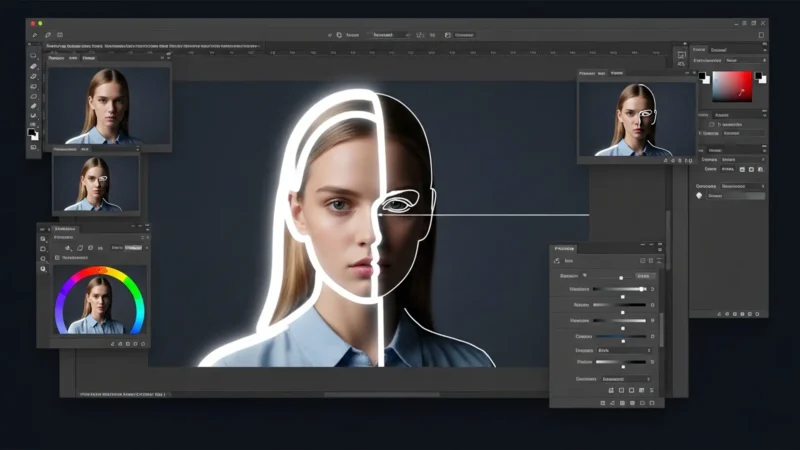This screenshot has width=800, height=450.
Task: Click the grid icon beside the top-left pen icons
Action: tap(60, 35)
